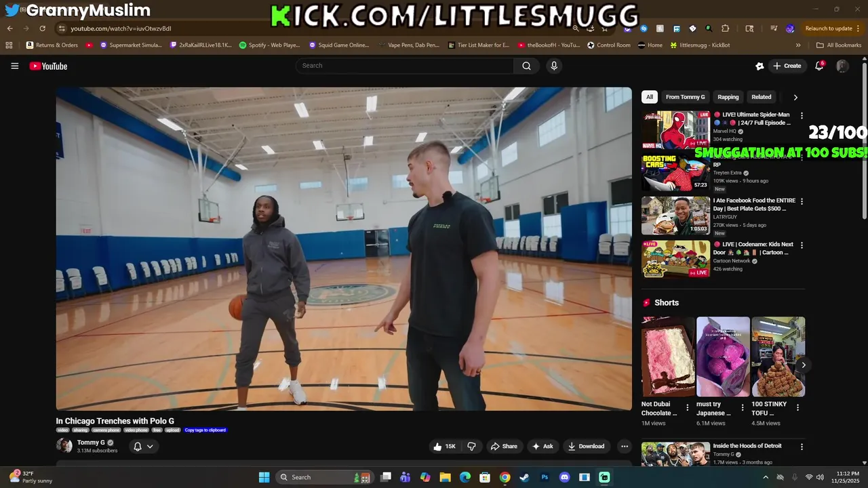The width and height of the screenshot is (868, 488).
Task: Open the Tommy G channel avatar
Action: [x=64, y=445]
